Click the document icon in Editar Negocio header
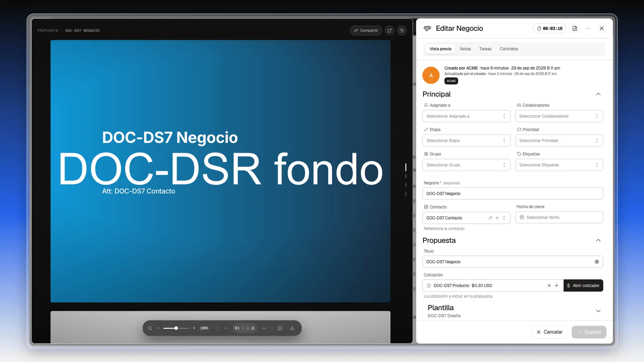This screenshot has height=362, width=644. [x=575, y=28]
